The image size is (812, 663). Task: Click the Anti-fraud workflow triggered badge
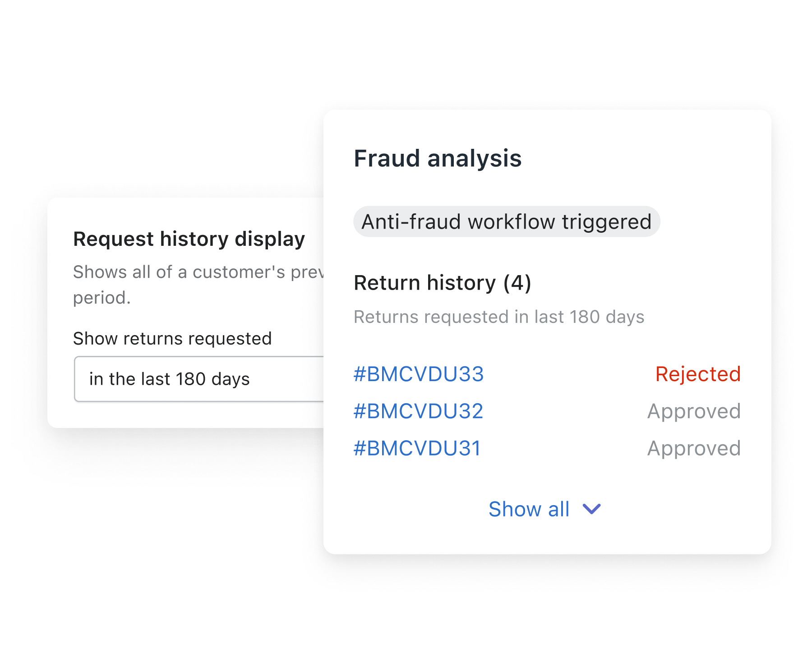pyautogui.click(x=506, y=222)
